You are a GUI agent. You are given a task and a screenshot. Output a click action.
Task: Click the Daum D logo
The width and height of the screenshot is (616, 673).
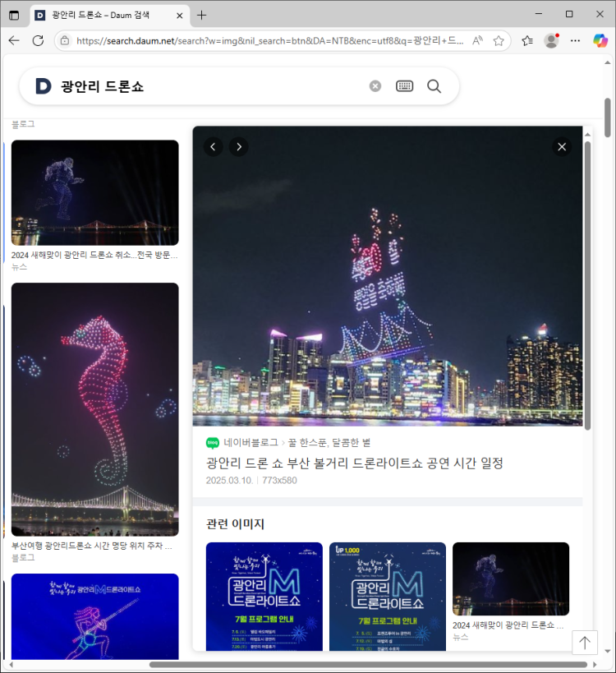tap(44, 86)
